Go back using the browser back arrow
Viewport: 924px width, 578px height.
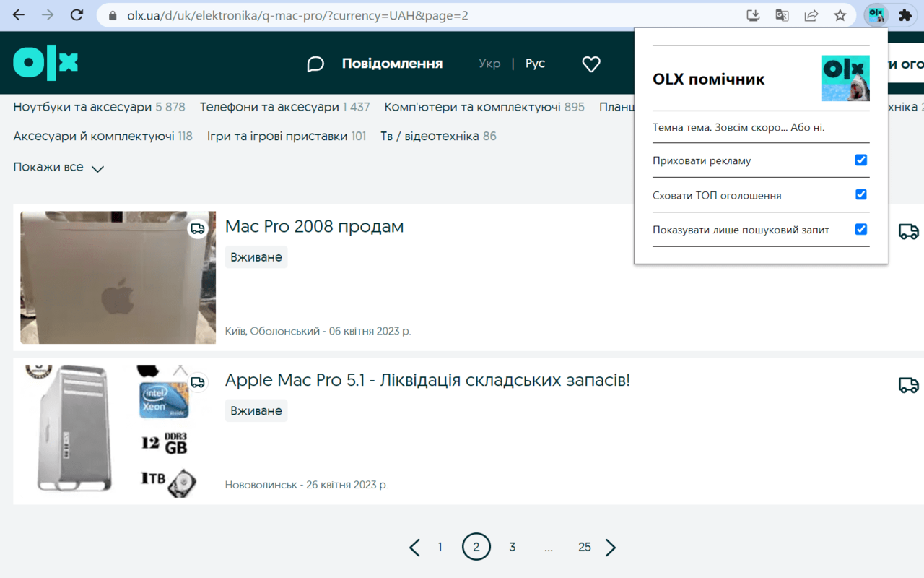tap(19, 15)
